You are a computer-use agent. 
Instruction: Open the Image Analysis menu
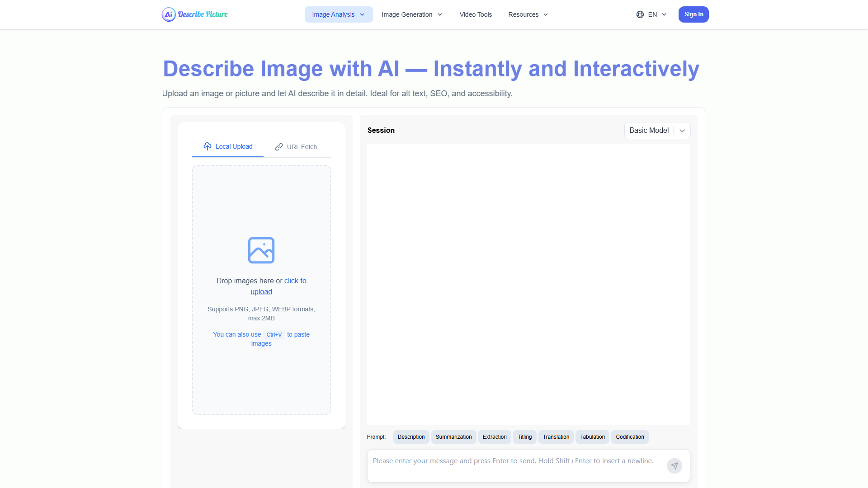tap(338, 14)
